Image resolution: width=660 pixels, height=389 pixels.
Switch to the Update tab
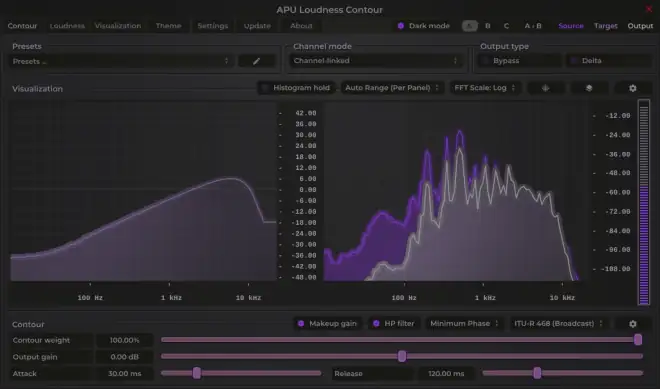point(257,26)
